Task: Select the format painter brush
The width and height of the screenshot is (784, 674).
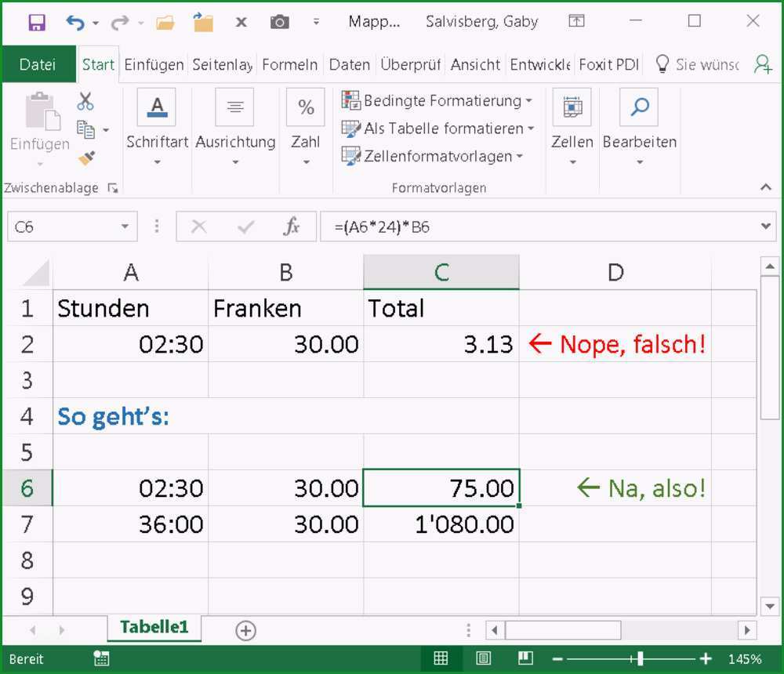Action: (x=86, y=158)
